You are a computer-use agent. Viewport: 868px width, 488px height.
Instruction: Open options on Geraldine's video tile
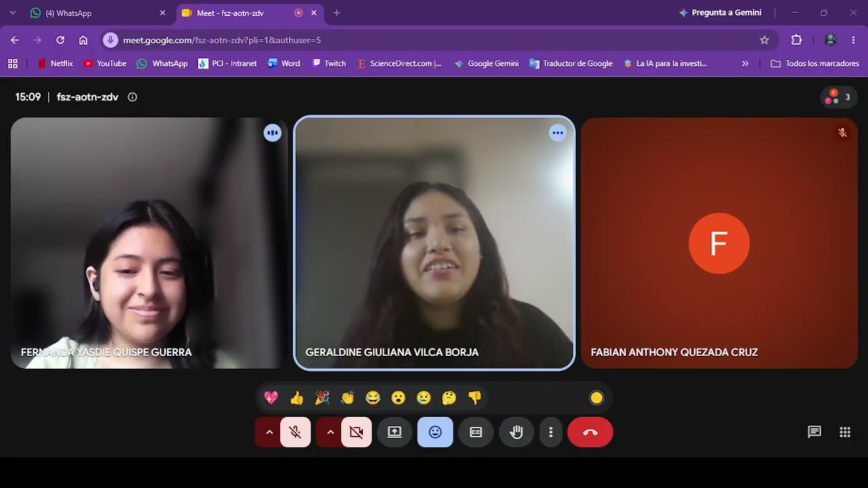tap(557, 133)
